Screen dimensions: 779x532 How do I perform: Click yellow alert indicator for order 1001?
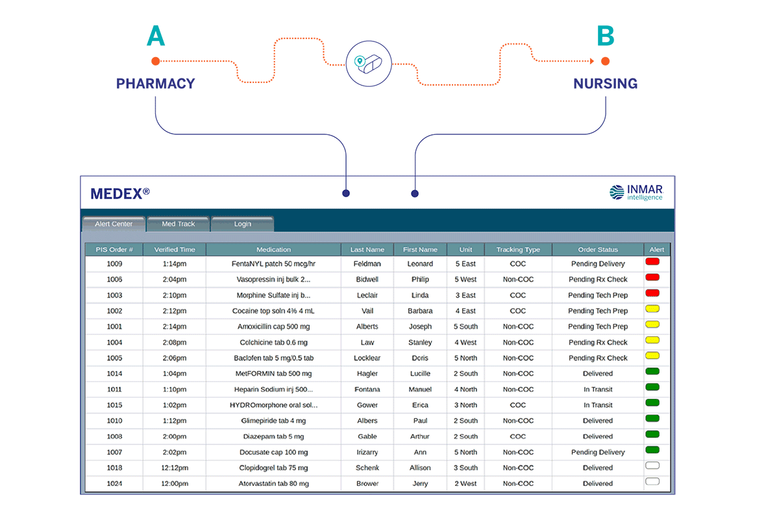[652, 324]
